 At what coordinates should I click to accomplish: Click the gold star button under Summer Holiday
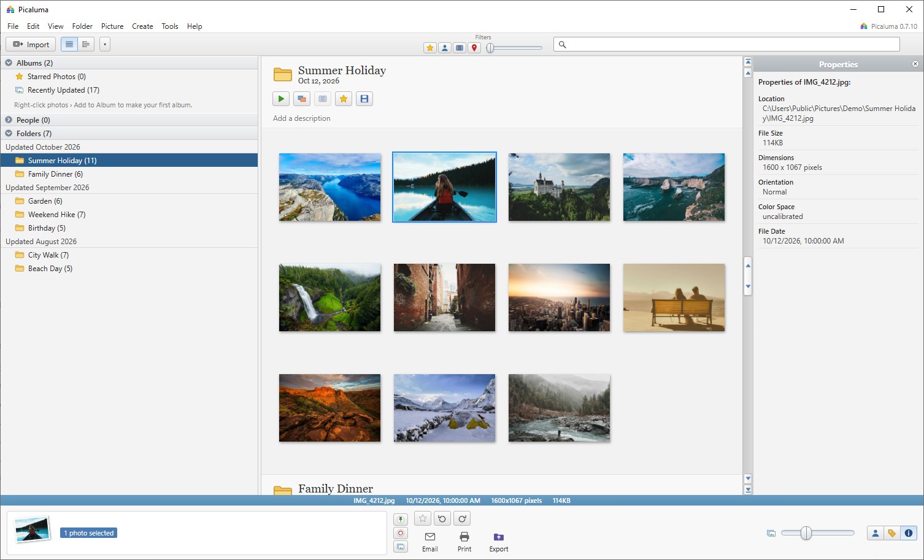click(x=344, y=99)
